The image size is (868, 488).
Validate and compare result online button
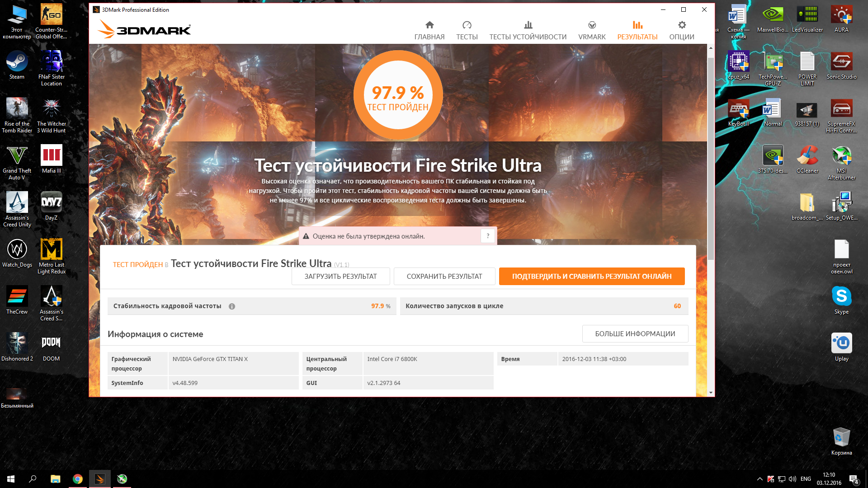tap(591, 277)
